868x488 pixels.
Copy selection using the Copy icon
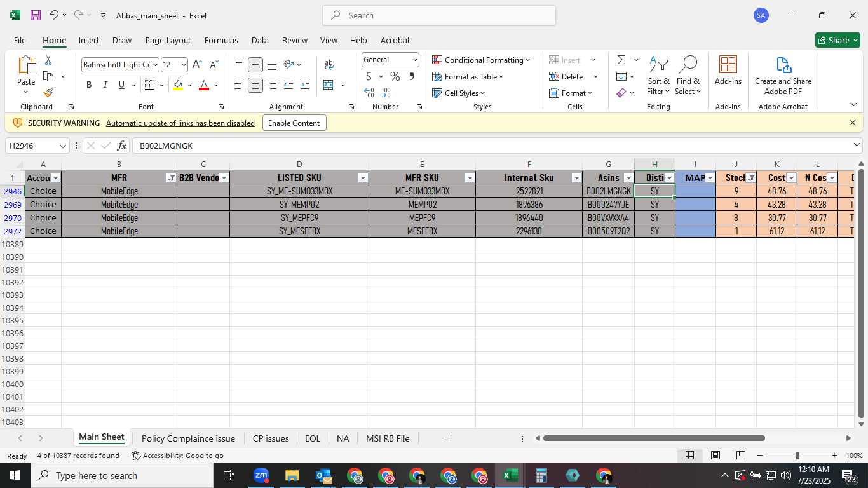[48, 76]
